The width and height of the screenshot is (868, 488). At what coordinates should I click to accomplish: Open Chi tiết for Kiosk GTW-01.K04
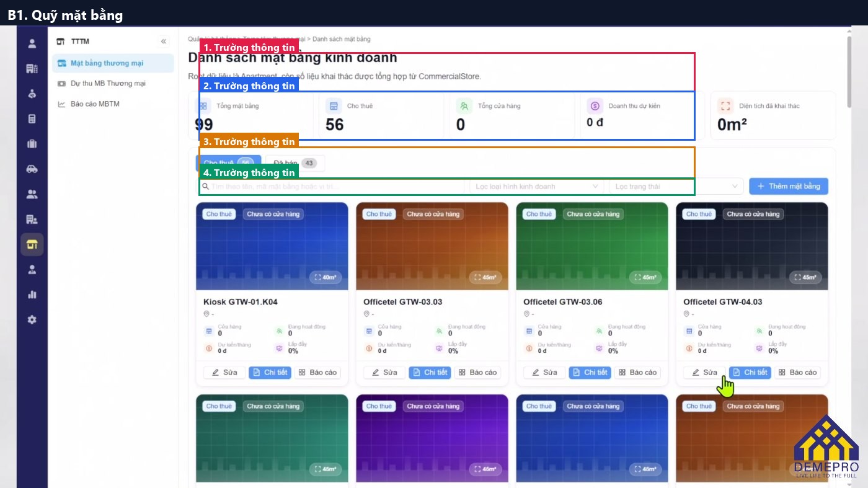pyautogui.click(x=270, y=372)
